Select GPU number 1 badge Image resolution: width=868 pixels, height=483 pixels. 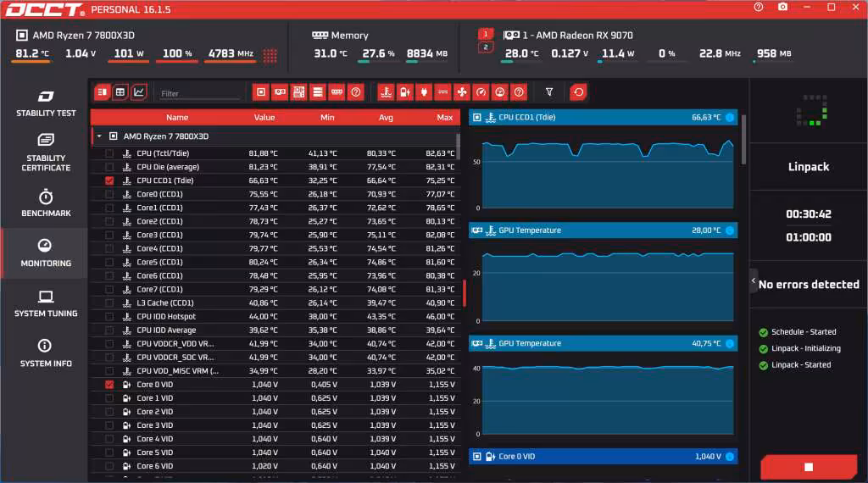(486, 34)
